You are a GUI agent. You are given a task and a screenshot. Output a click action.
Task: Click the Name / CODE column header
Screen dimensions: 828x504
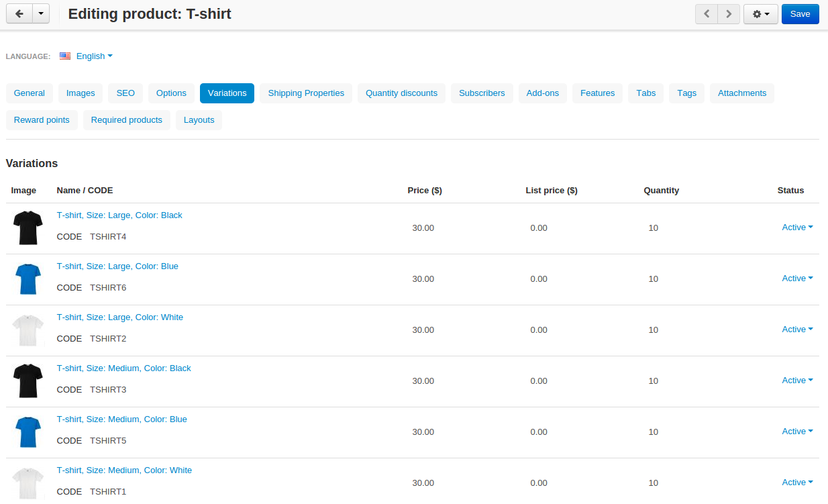[x=85, y=191]
